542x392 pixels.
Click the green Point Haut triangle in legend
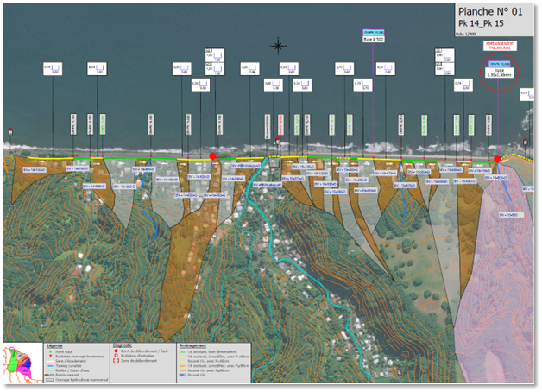50,351
